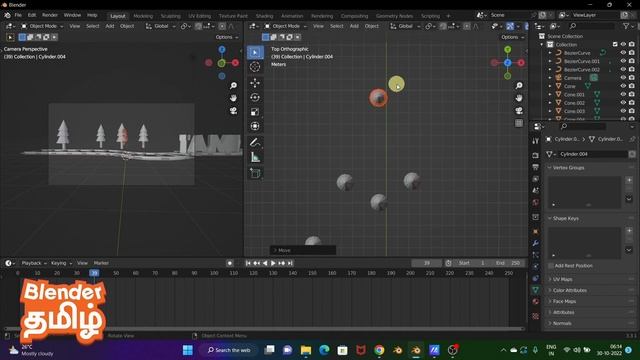Click zoom magnifier in Camera Perspective viewport
The height and width of the screenshot is (360, 640).
pos(233,85)
